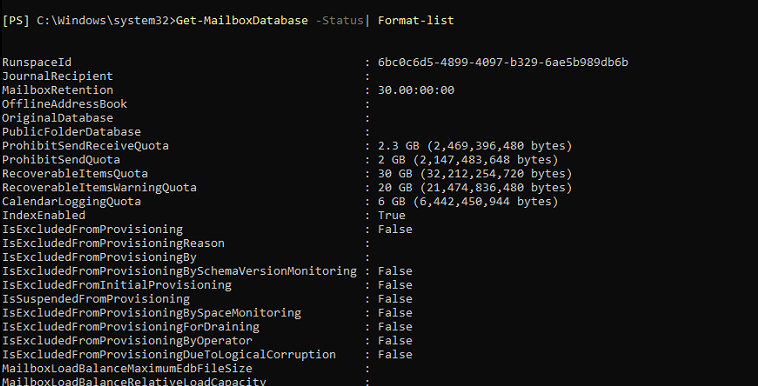Click the ProhibitSendQuota 2 GB value
Screen dimensions: 758x386
click(x=468, y=160)
